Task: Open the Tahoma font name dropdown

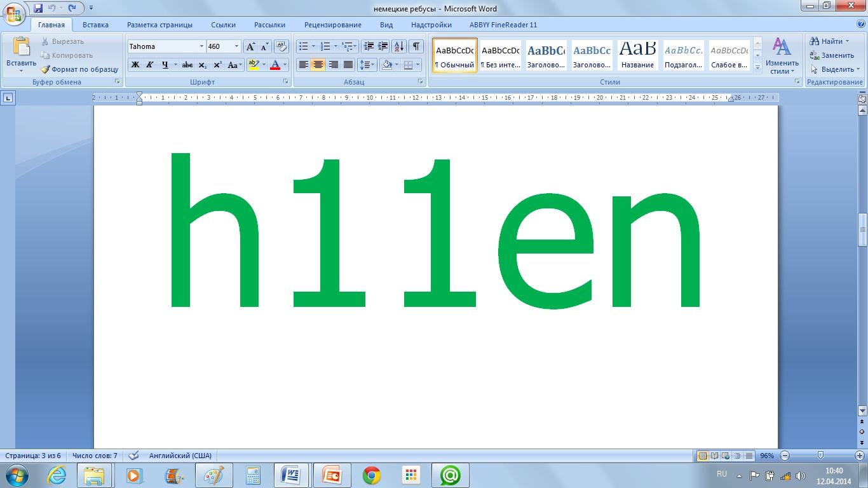Action: [201, 46]
